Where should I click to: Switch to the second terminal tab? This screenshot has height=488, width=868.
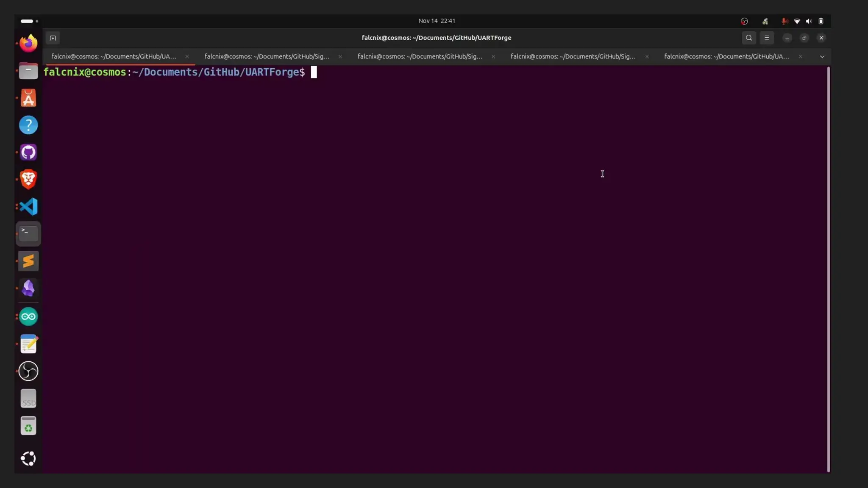tap(267, 57)
